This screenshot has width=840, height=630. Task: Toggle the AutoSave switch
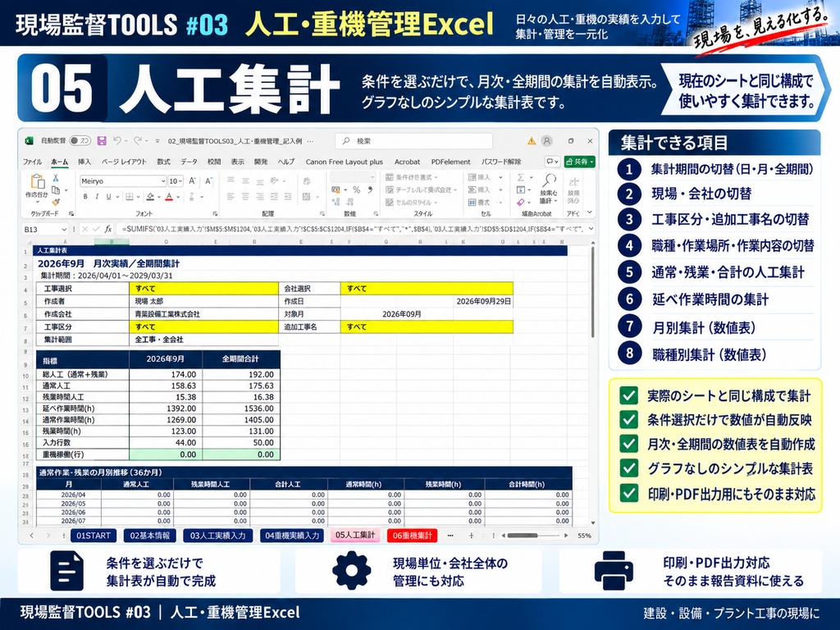click(80, 141)
